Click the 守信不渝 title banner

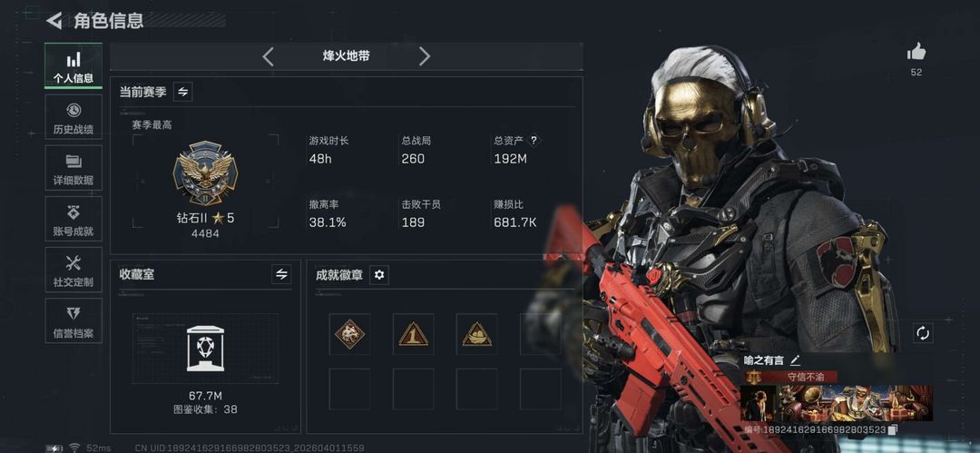805,377
